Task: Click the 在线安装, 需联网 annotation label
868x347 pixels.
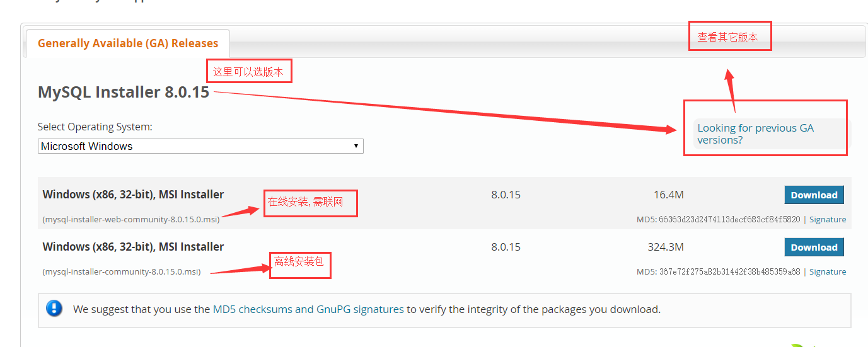Action: pos(310,203)
